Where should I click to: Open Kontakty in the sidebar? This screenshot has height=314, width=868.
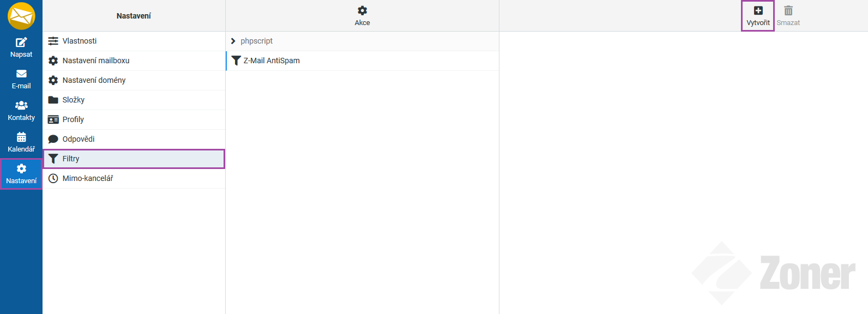[21, 111]
